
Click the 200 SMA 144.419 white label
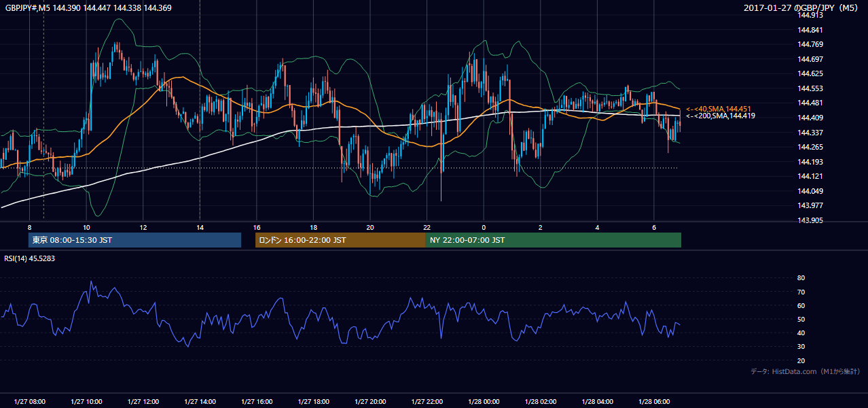(x=720, y=116)
